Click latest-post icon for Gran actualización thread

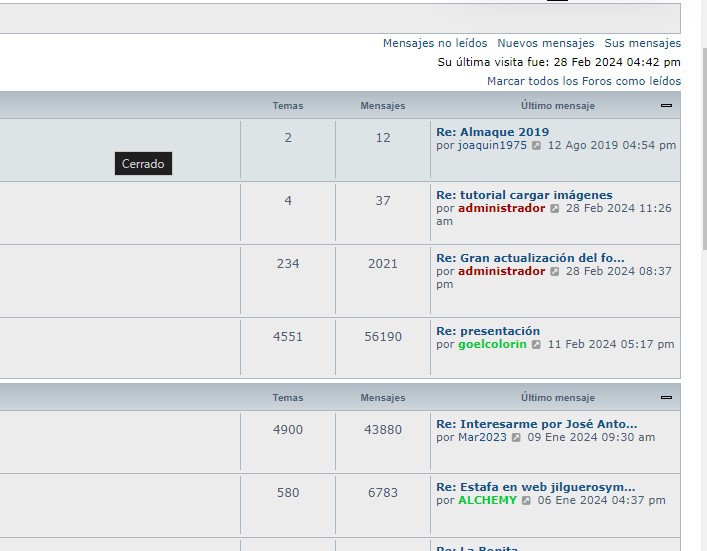pos(555,272)
